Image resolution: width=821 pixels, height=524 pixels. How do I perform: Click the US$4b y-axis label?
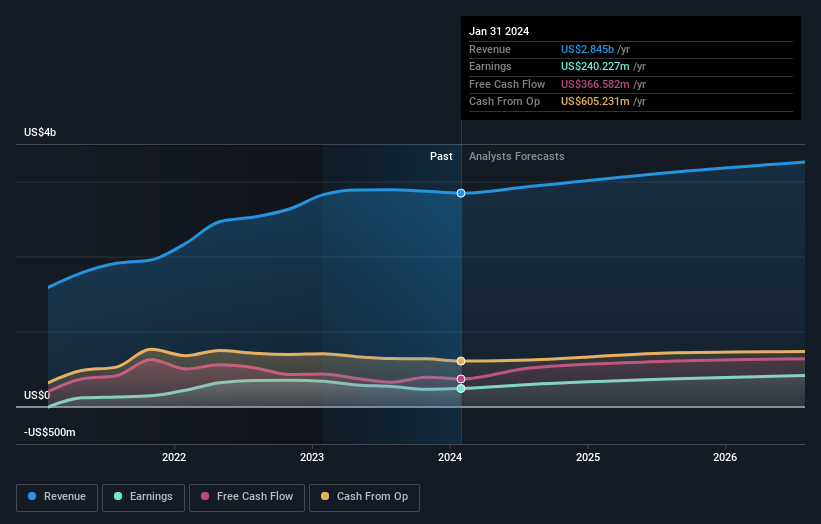40,132
